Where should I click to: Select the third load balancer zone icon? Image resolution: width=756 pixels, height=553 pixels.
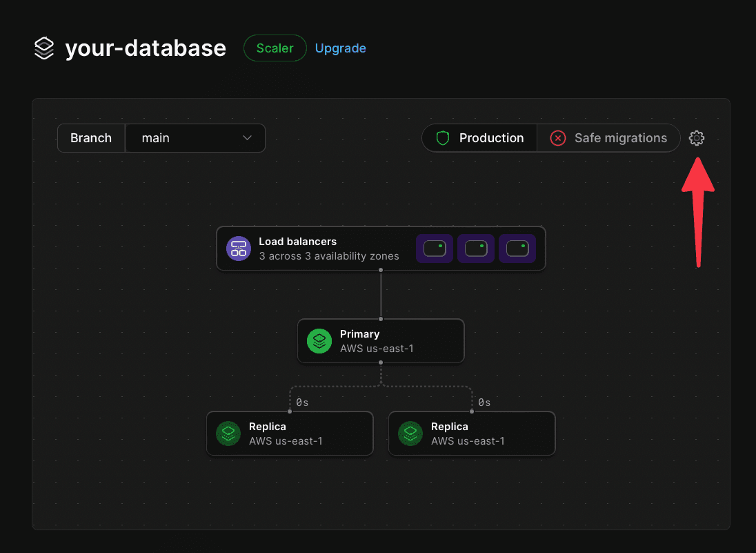tap(517, 249)
